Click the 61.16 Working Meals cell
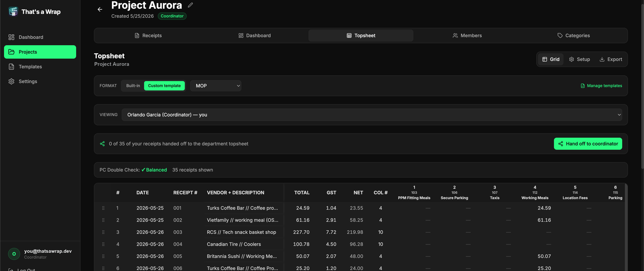Image resolution: width=644 pixels, height=271 pixels. (x=544, y=220)
